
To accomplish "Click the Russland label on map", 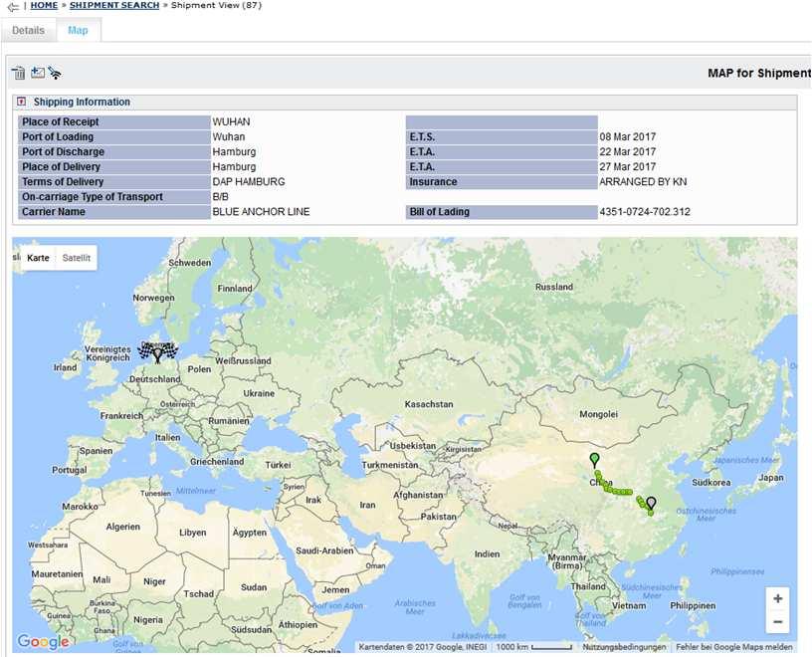I will [554, 287].
